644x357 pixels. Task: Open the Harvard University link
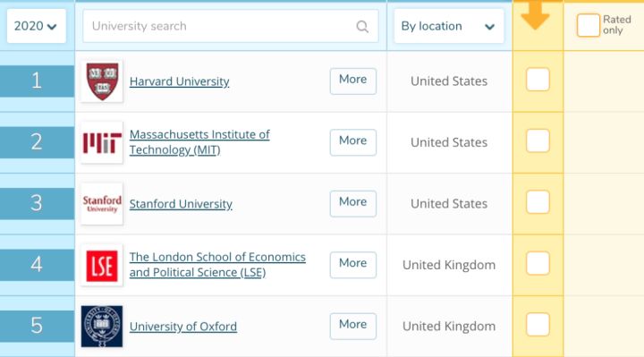click(180, 81)
